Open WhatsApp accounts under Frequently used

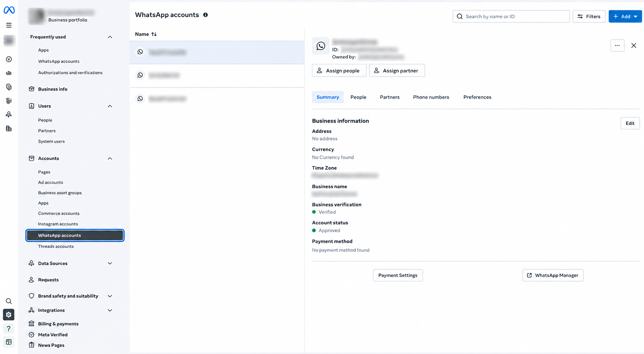pyautogui.click(x=59, y=61)
